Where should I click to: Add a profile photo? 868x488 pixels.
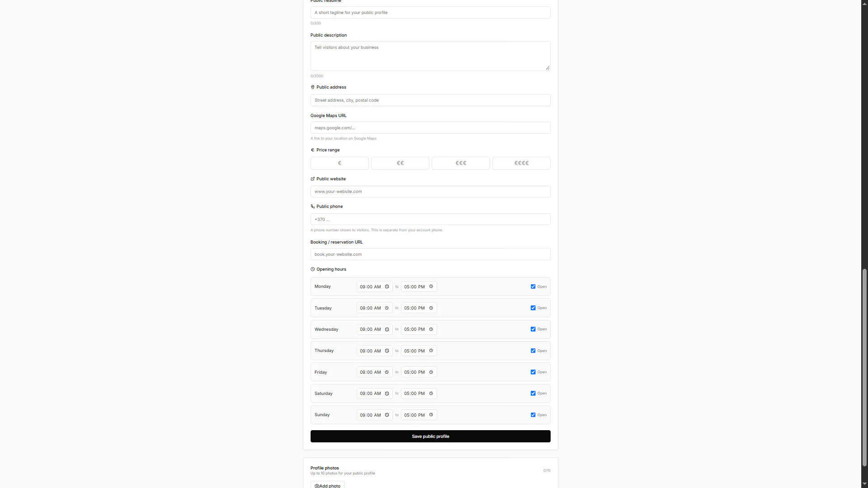327,485
